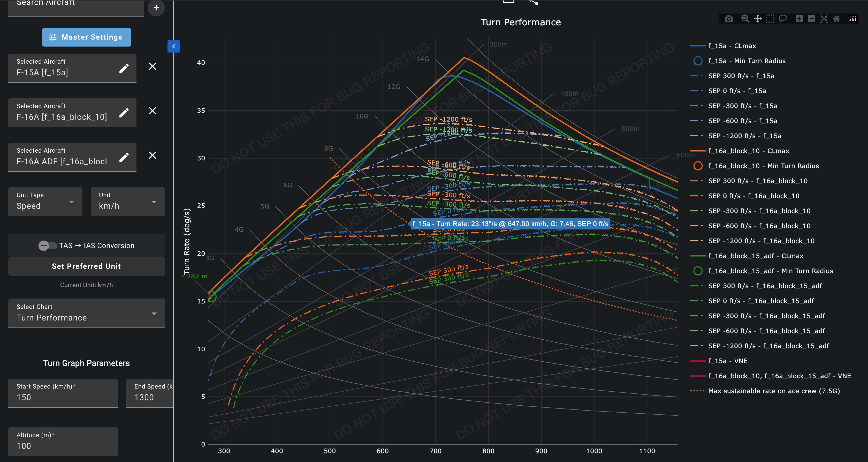
Task: Open the km/h Unit dropdown
Action: pyautogui.click(x=127, y=202)
